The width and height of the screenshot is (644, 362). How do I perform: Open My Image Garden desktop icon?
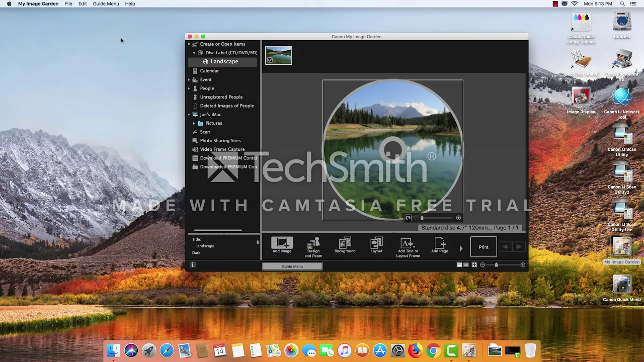(622, 250)
